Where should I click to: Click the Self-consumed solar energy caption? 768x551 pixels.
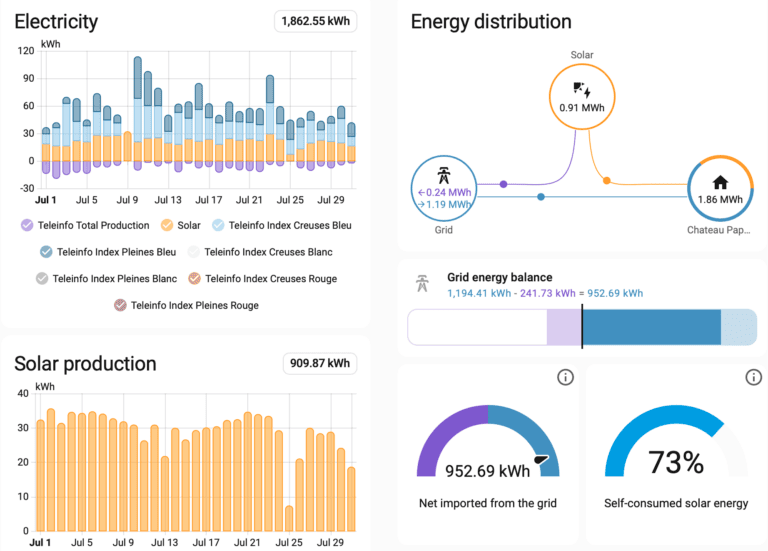tap(676, 503)
